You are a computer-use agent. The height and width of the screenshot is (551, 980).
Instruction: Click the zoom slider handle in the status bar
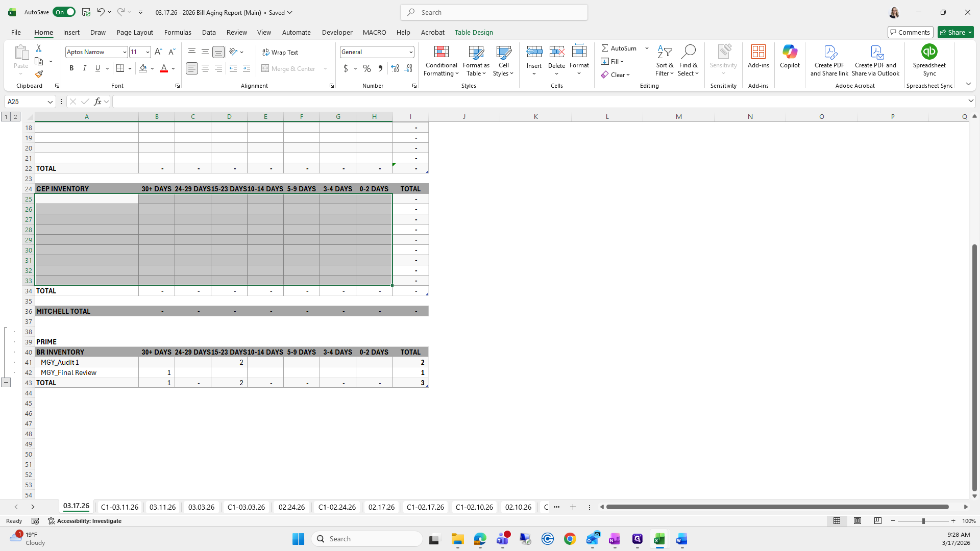[923, 521]
